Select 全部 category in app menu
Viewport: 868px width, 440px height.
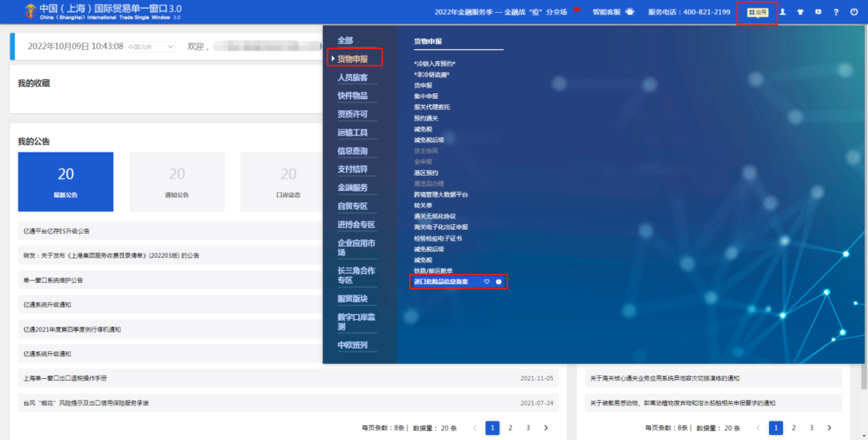pyautogui.click(x=346, y=40)
